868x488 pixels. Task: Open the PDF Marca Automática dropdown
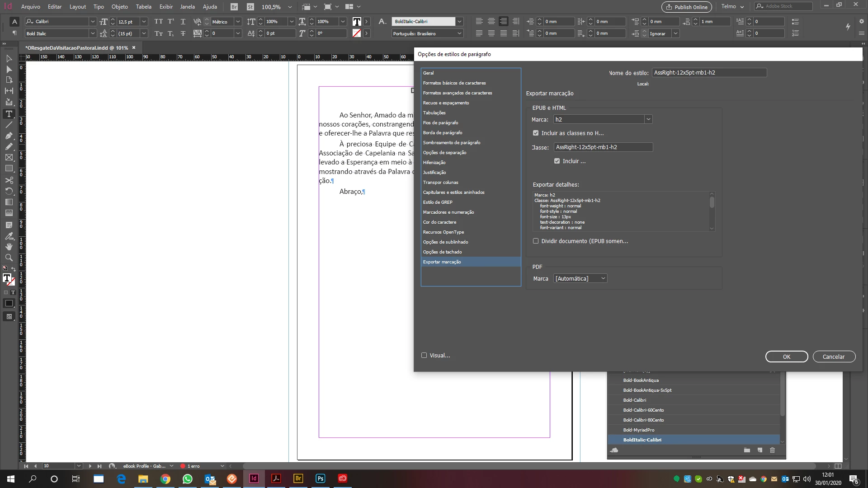click(x=603, y=279)
